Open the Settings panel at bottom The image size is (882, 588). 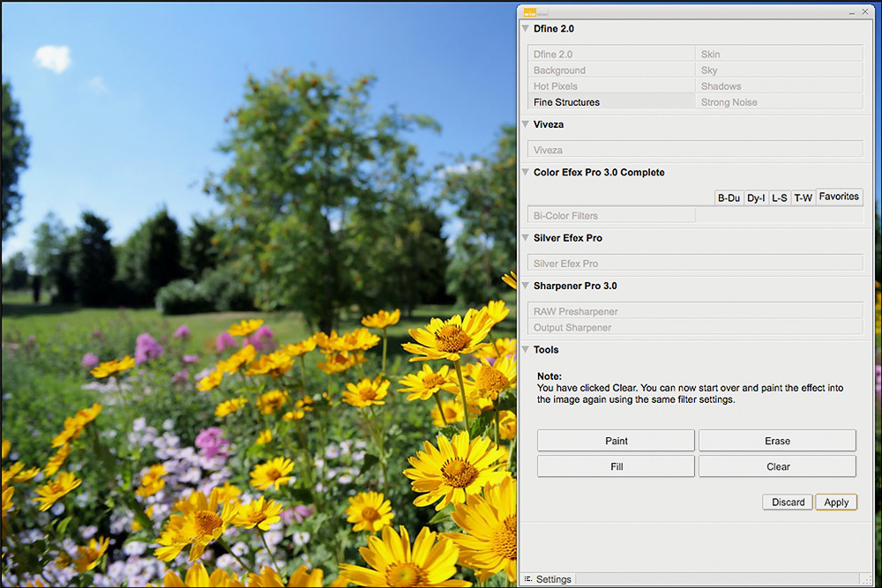point(548,579)
